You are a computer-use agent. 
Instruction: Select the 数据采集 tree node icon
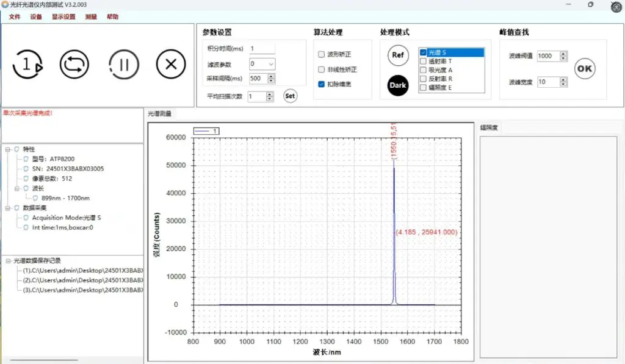pos(16,208)
